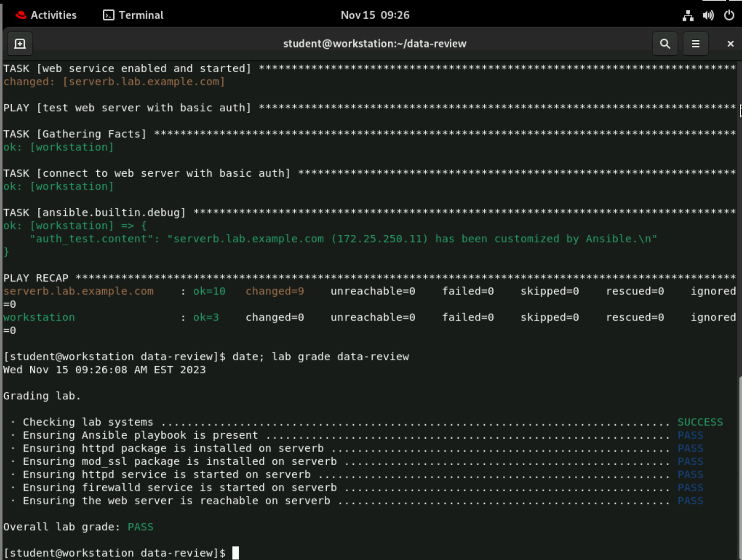Open calendar by clicking Nov 15 clock
Image resolution: width=742 pixels, height=560 pixels.
click(375, 15)
